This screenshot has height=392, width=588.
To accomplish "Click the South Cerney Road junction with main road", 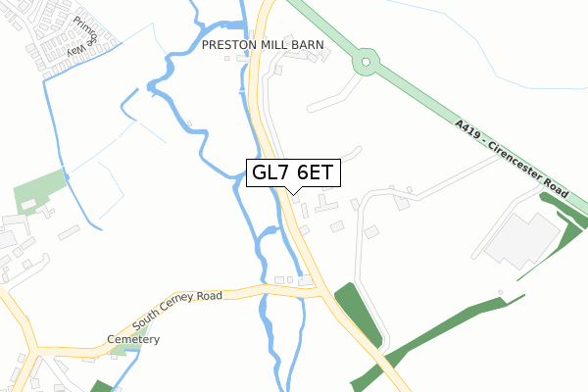I will [x=321, y=292].
